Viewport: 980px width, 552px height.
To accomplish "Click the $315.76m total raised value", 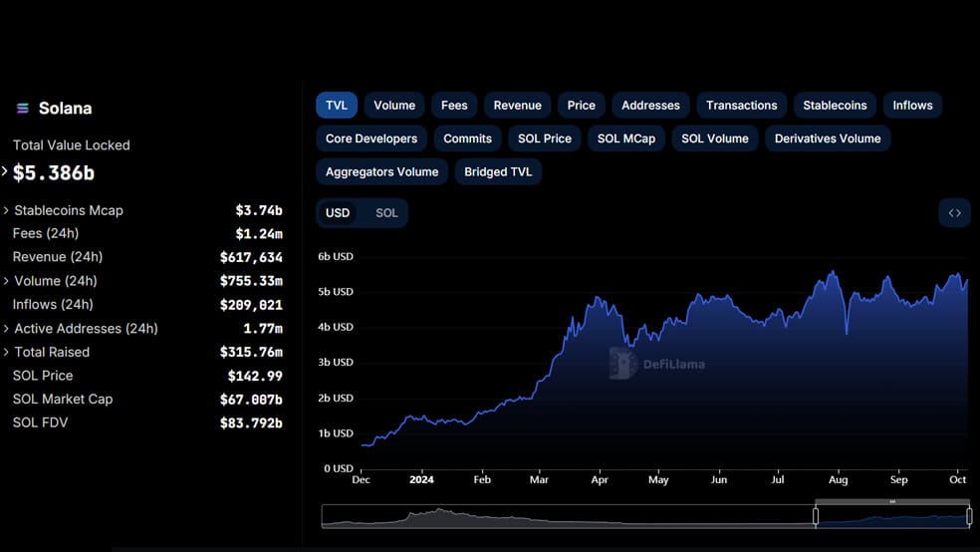I will [251, 353].
